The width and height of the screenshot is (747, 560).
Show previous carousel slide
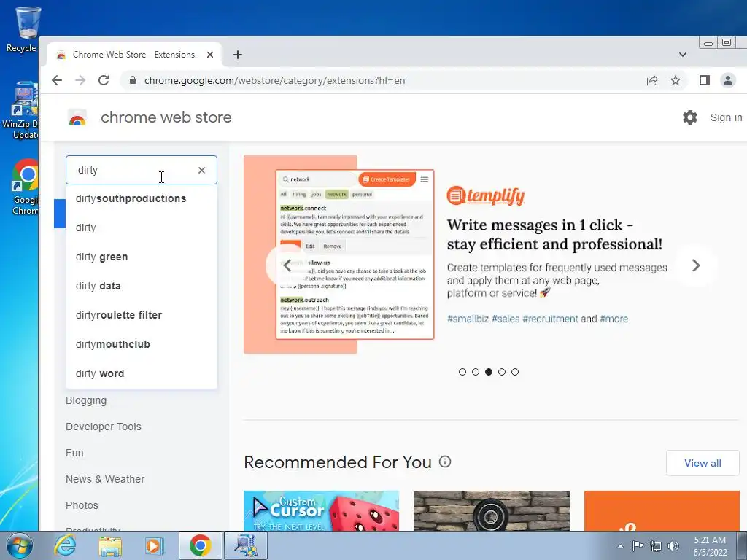coord(287,265)
